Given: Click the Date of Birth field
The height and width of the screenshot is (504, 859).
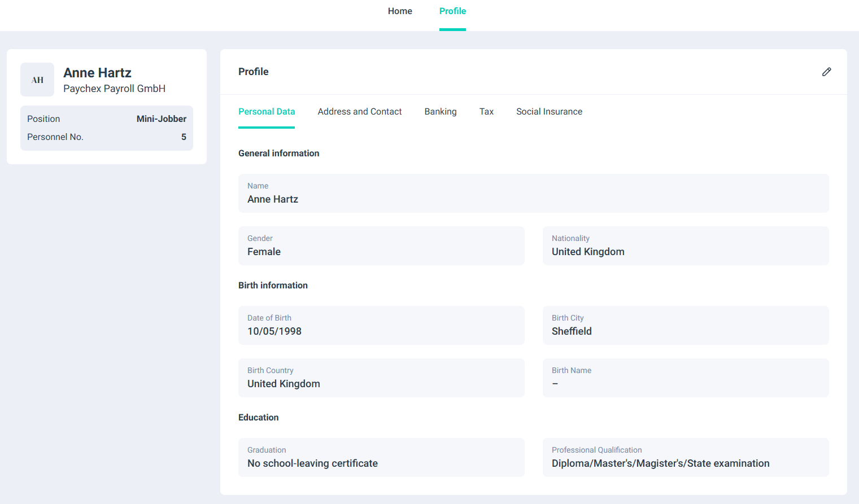Looking at the screenshot, I should tap(381, 326).
